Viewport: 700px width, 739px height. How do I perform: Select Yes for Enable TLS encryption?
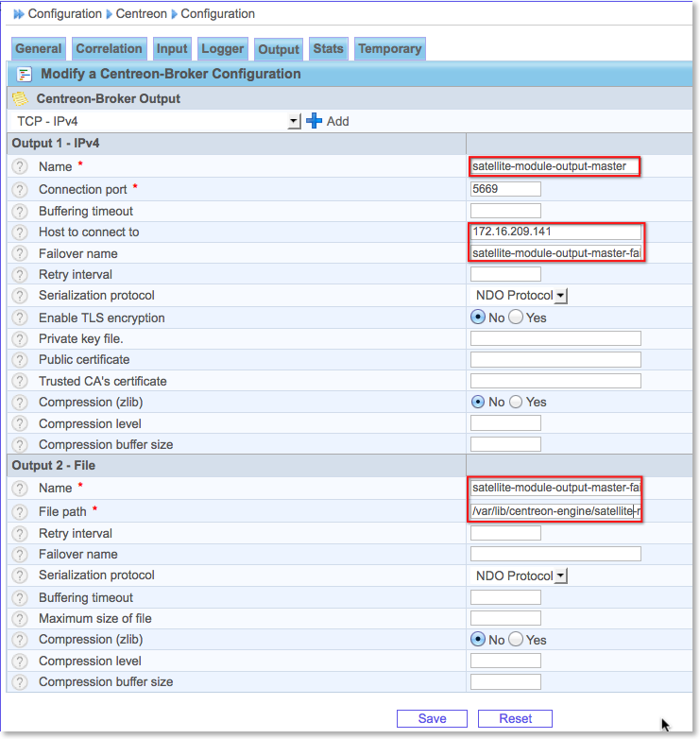516,318
